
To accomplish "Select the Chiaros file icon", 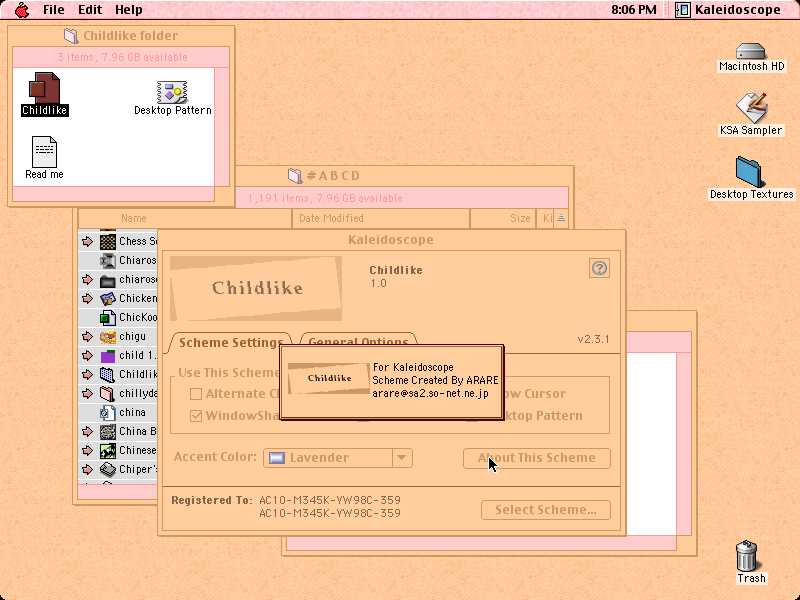I will tap(108, 261).
